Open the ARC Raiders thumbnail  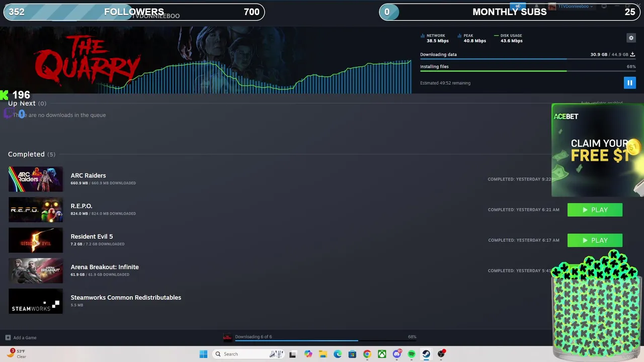(x=36, y=179)
